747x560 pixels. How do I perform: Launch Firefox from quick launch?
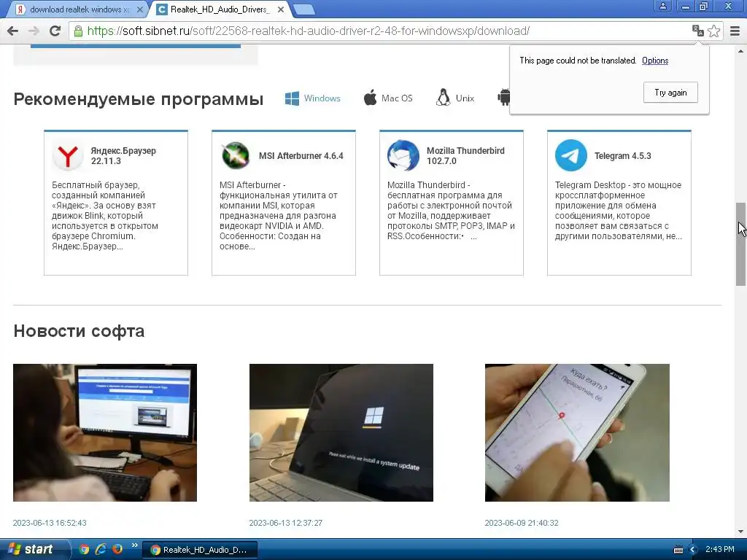coord(117,549)
